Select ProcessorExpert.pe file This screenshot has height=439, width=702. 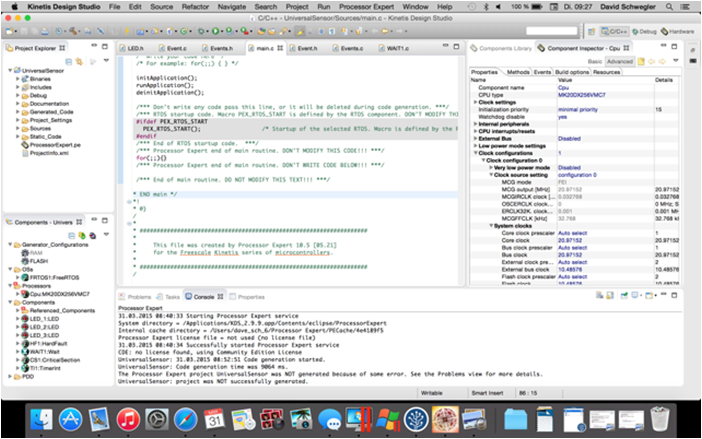(x=51, y=145)
